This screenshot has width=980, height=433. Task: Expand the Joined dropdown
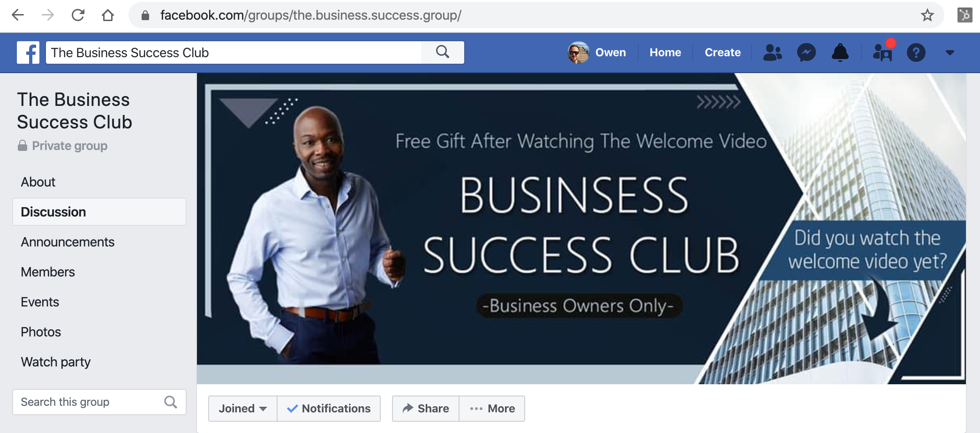click(243, 409)
